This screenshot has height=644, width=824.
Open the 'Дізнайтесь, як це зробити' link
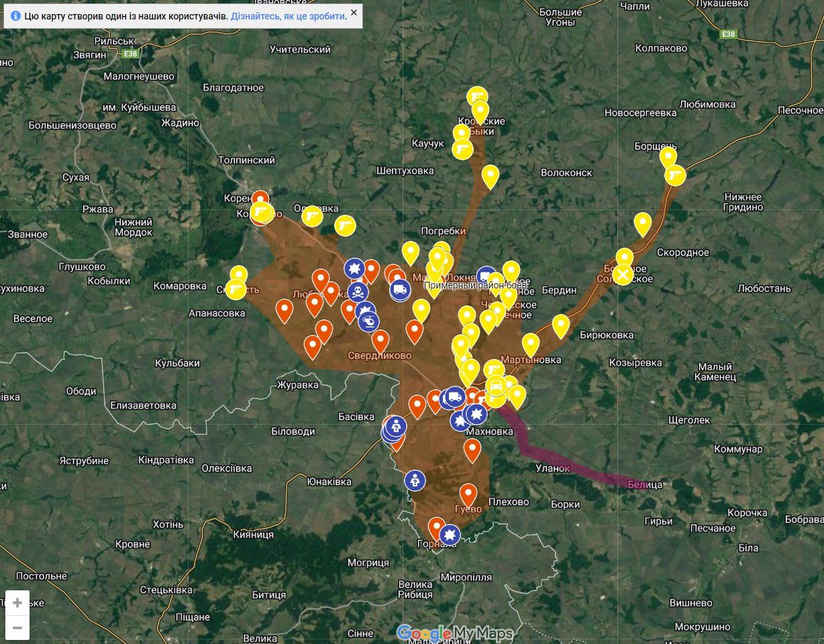pyautogui.click(x=288, y=15)
